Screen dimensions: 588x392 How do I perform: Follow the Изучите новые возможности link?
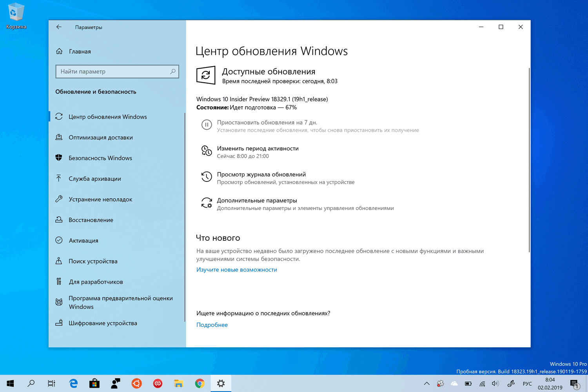(x=237, y=269)
